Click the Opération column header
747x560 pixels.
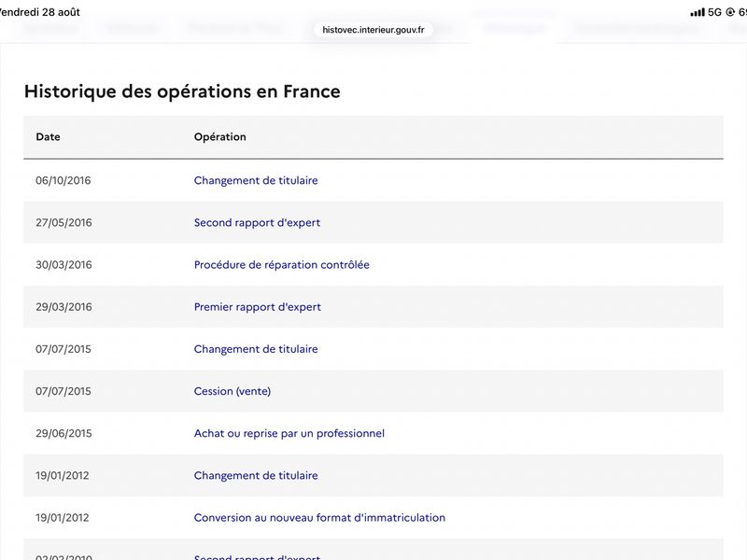[x=220, y=137]
